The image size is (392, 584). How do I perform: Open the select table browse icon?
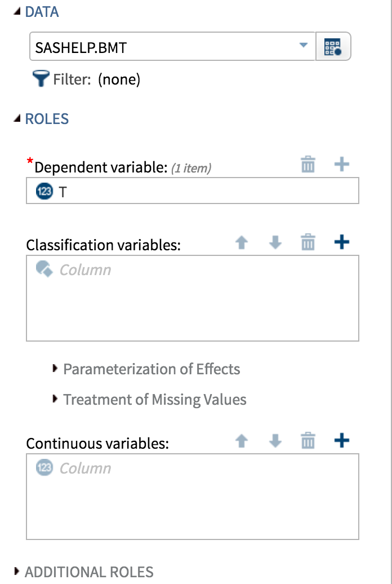333,47
